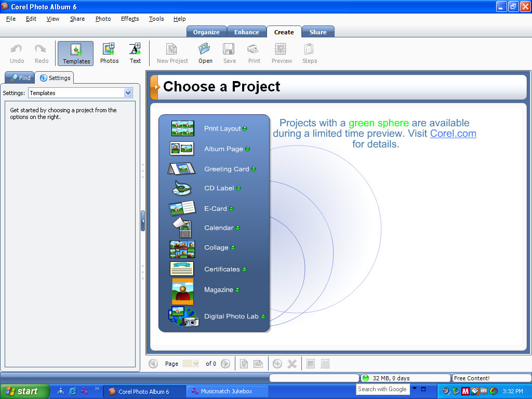The height and width of the screenshot is (399, 532).
Task: Choose the Print Layout project icon
Action: (x=182, y=128)
